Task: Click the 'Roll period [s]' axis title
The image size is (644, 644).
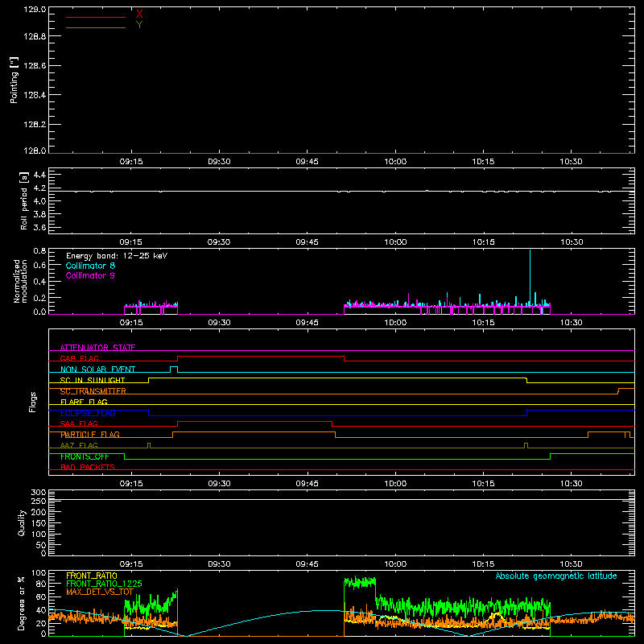Action: click(x=24, y=200)
